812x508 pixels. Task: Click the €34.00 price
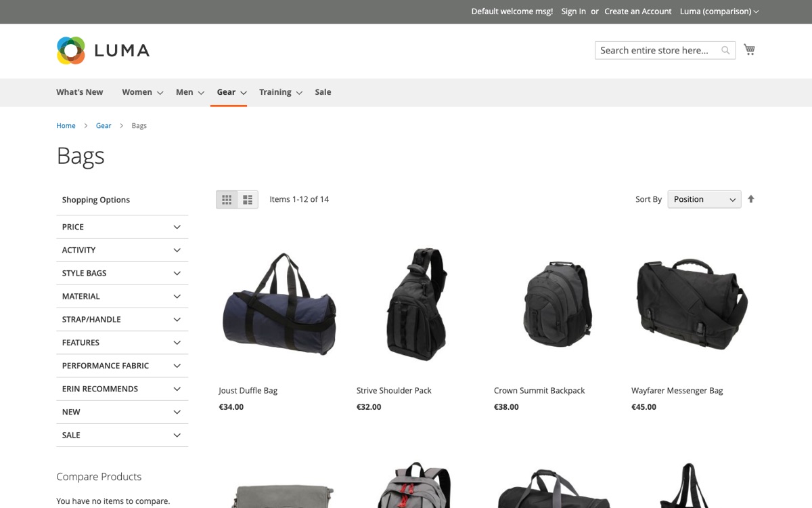click(x=231, y=407)
